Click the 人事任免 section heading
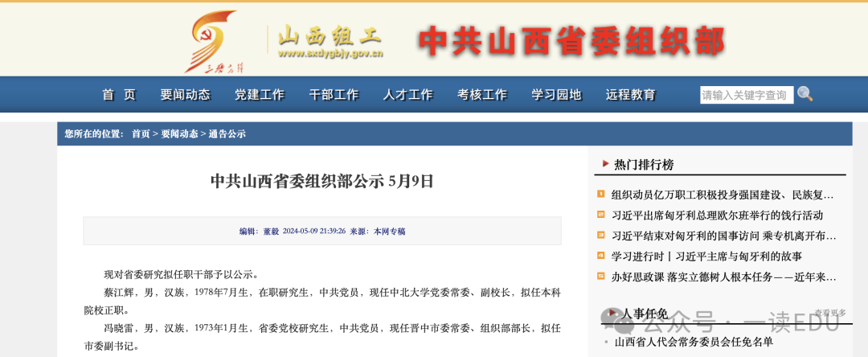Image resolution: width=868 pixels, height=357 pixels. pos(645,314)
